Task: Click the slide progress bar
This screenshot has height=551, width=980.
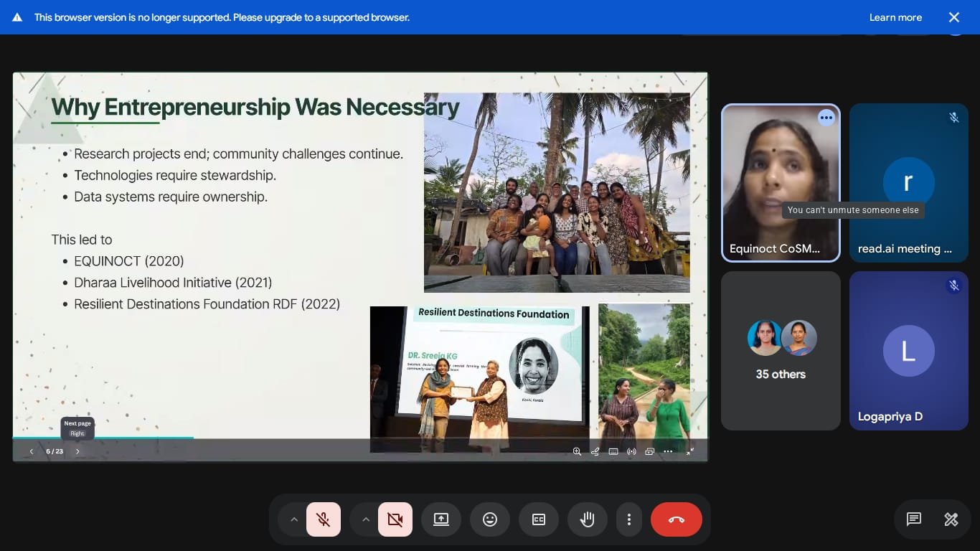Action: (x=360, y=438)
